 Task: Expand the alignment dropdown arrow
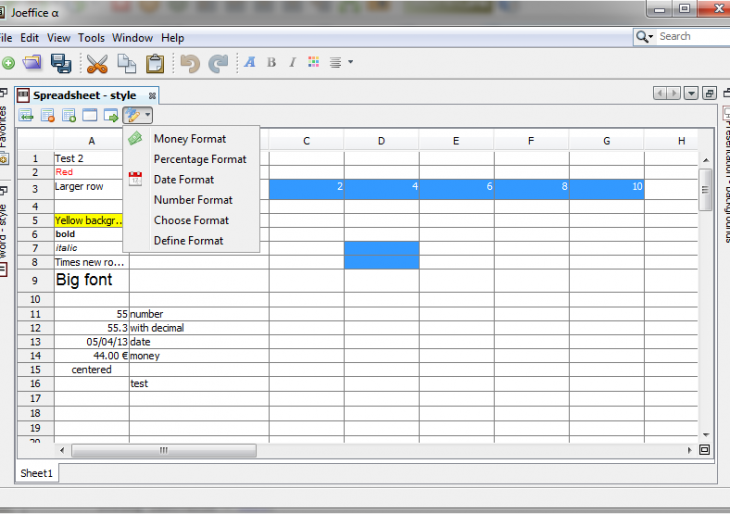tap(351, 62)
